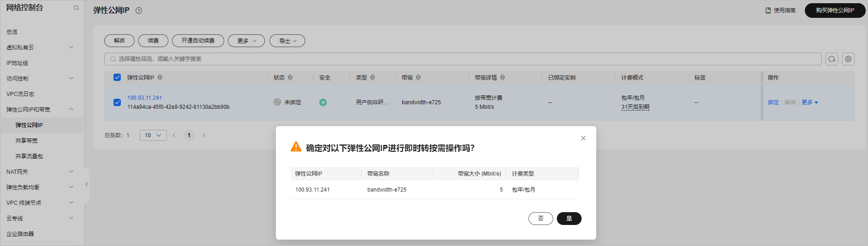
Task: Click the green security shield icon
Action: [x=323, y=102]
